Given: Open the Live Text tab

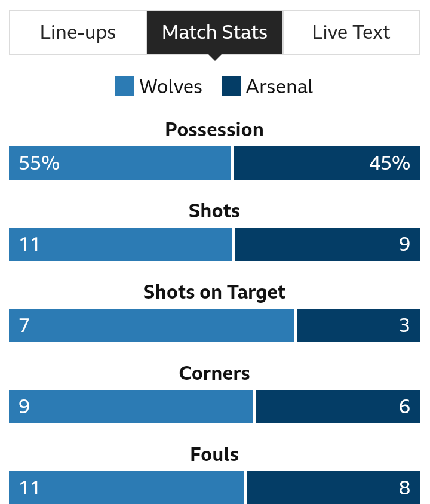Looking at the screenshot, I should [351, 32].
